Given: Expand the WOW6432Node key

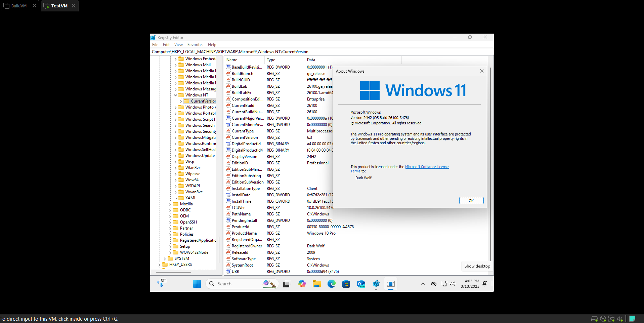Looking at the screenshot, I should tap(170, 252).
